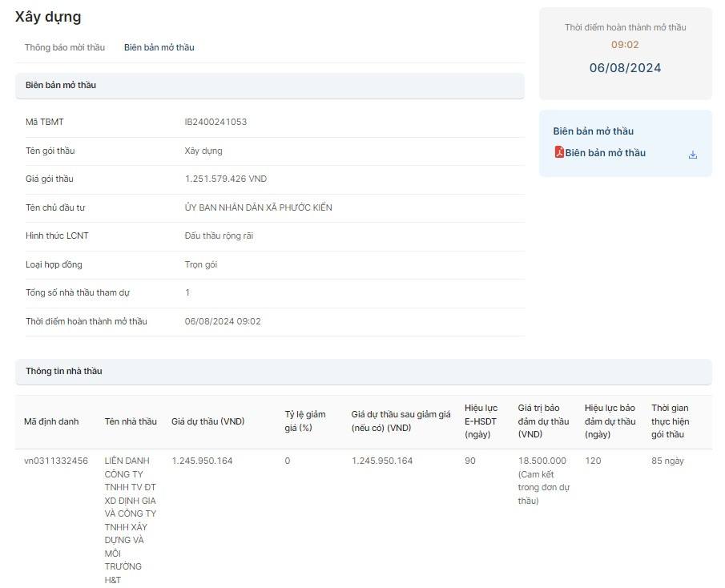Open the Biên bản mở thầu PDF link

pos(605,153)
